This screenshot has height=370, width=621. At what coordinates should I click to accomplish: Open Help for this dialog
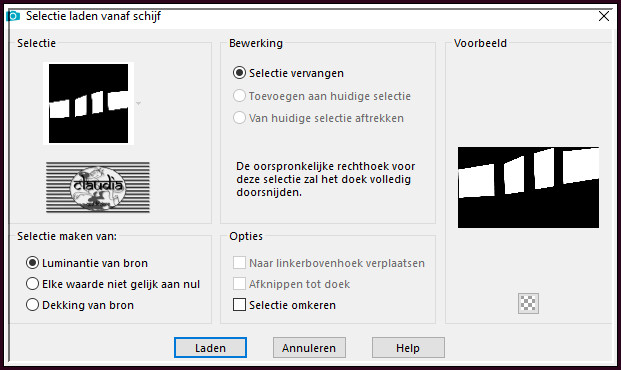tap(408, 347)
